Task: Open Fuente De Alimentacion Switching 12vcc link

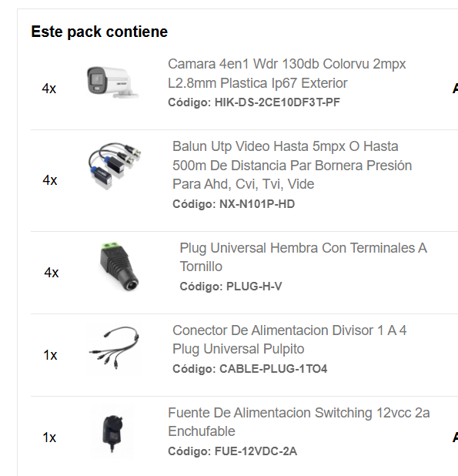Action: [299, 422]
